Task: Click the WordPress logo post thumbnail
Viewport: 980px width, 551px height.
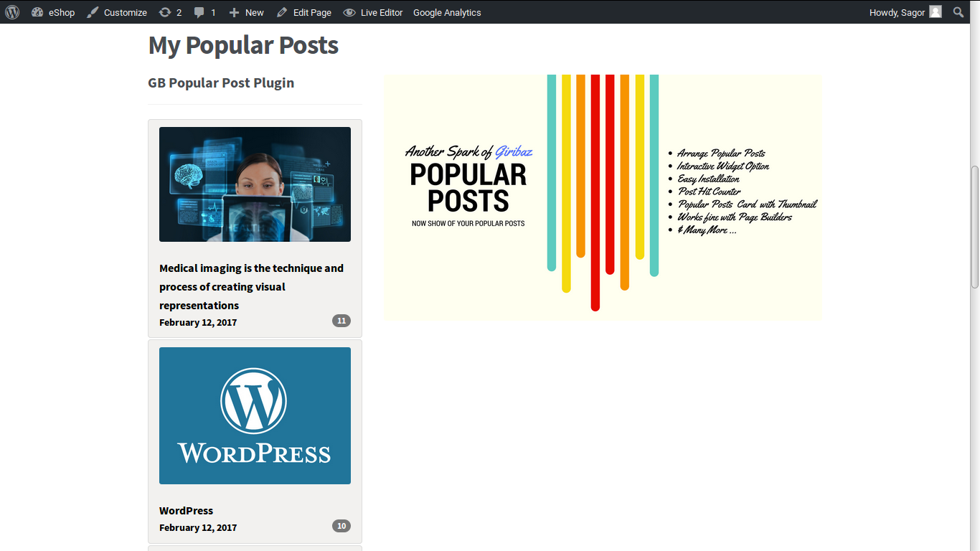Action: [x=255, y=415]
